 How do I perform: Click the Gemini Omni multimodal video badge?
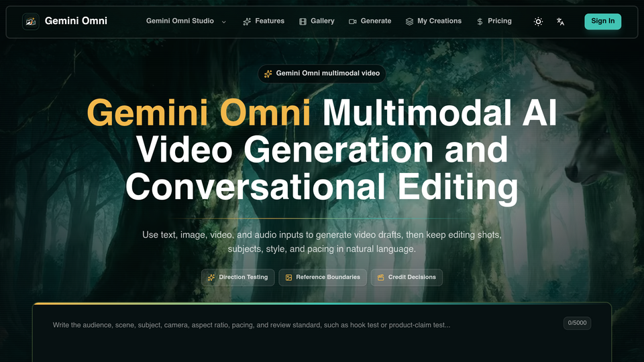click(321, 74)
